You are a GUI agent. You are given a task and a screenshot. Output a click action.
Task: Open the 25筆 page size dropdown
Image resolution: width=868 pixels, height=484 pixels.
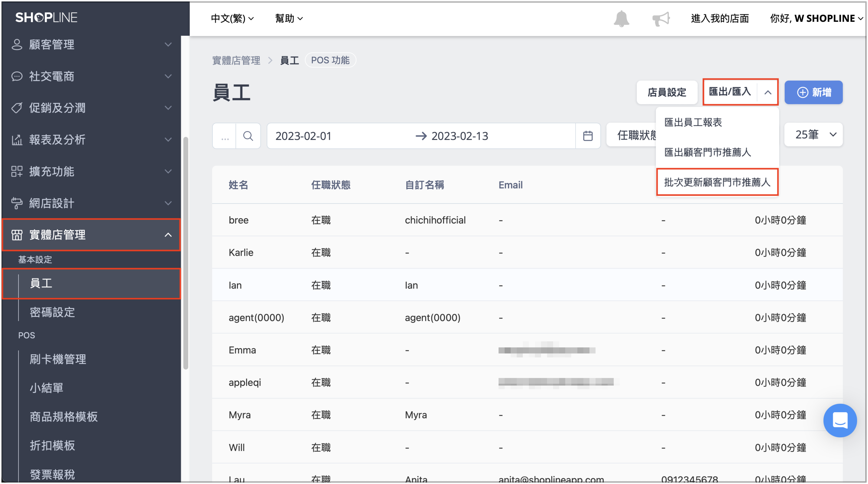pos(813,135)
